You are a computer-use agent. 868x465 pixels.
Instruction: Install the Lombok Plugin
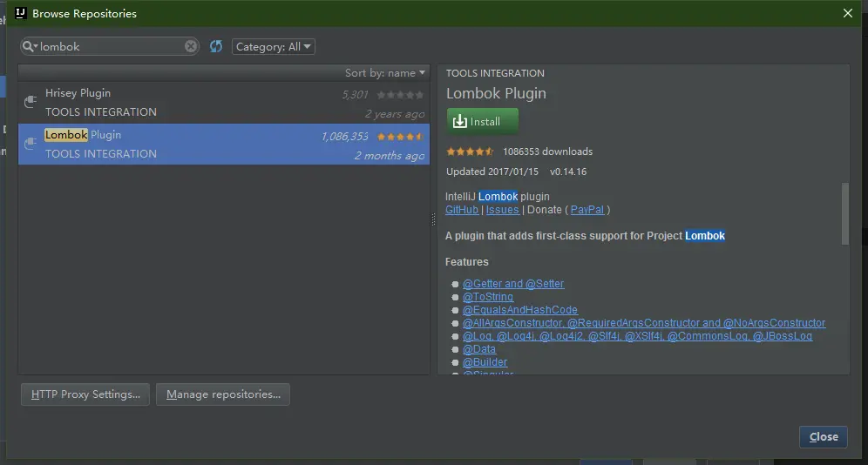(482, 121)
